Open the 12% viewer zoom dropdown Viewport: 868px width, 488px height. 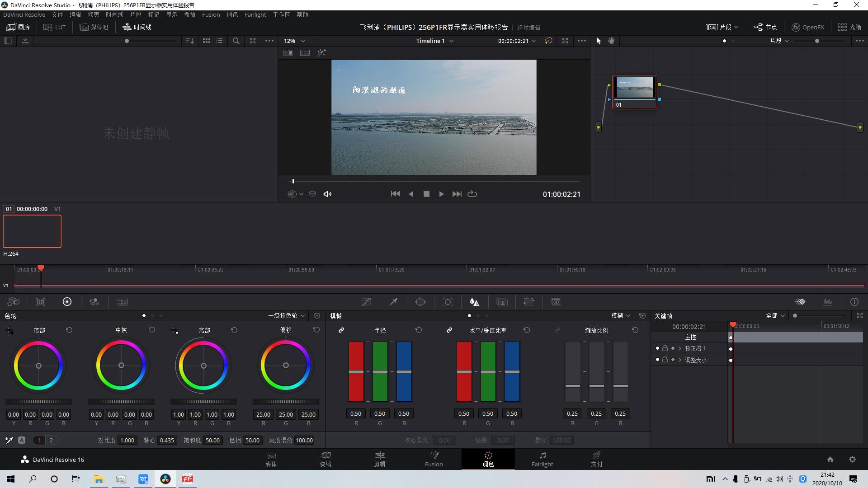point(294,41)
